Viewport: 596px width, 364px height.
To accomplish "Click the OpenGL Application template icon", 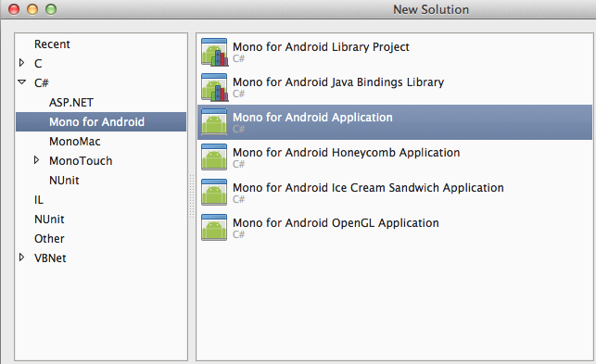I will [x=214, y=227].
